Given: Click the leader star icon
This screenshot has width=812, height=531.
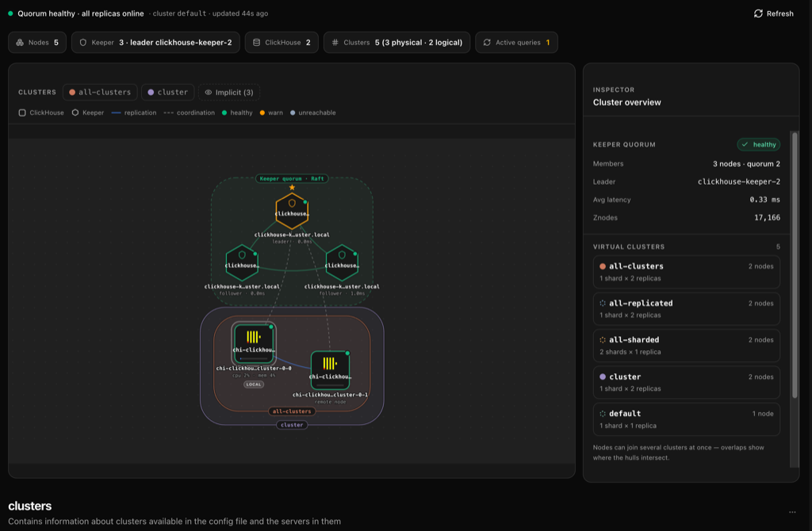Looking at the screenshot, I should coord(292,187).
